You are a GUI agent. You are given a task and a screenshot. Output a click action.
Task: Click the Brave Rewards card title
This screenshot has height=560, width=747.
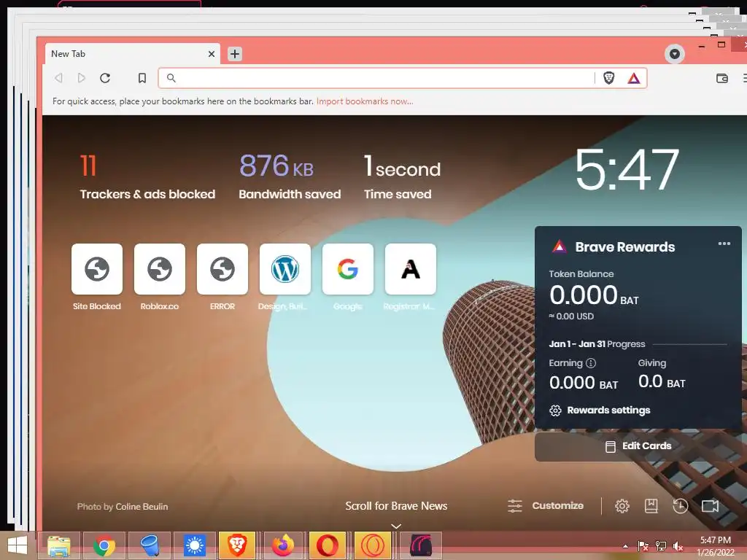pyautogui.click(x=625, y=247)
